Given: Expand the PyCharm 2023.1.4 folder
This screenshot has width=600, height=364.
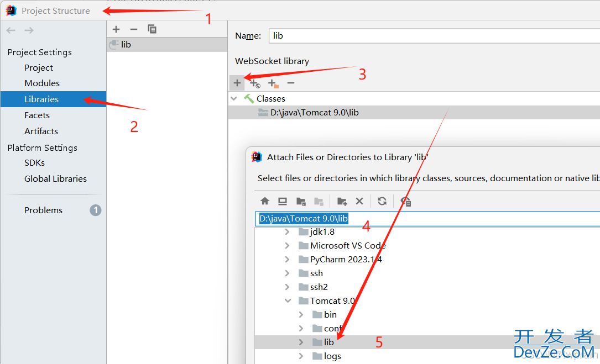Looking at the screenshot, I should point(287,259).
